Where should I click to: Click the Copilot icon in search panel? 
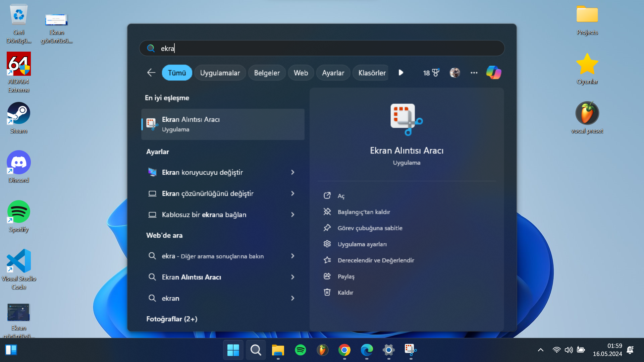493,72
